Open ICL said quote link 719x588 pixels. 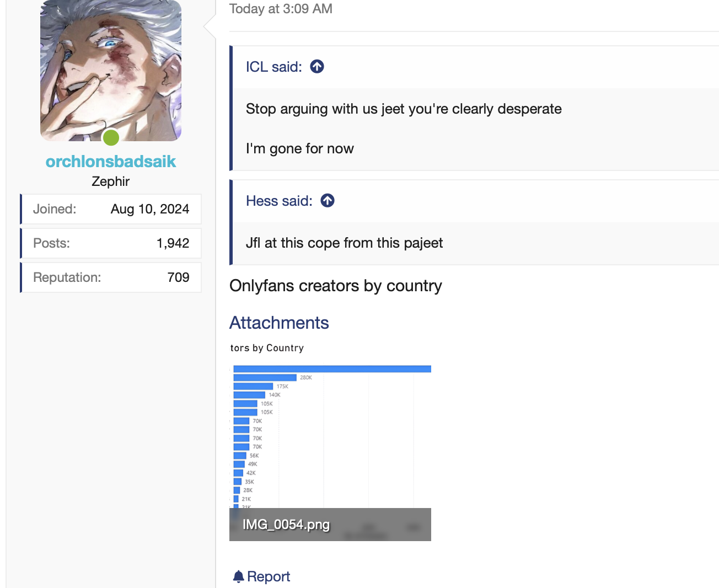coord(274,67)
